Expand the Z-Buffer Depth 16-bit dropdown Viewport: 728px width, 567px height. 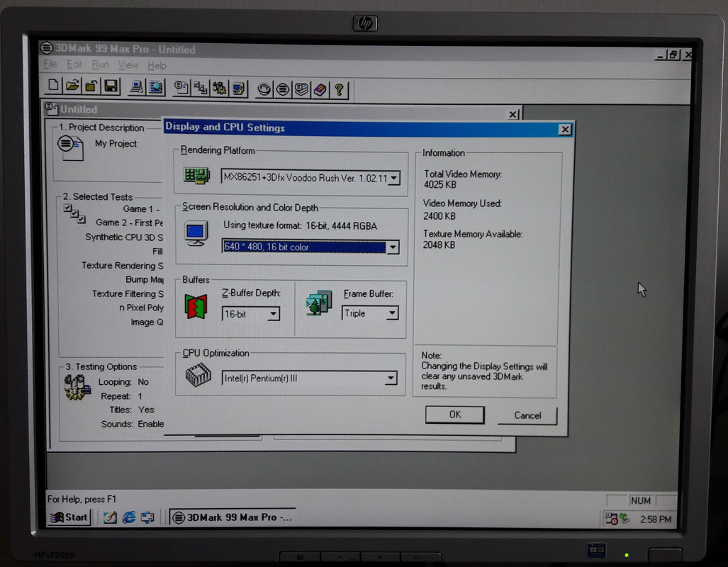click(274, 315)
